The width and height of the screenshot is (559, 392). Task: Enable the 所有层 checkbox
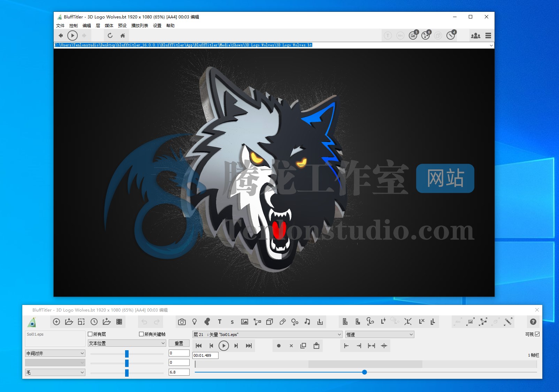(x=90, y=334)
